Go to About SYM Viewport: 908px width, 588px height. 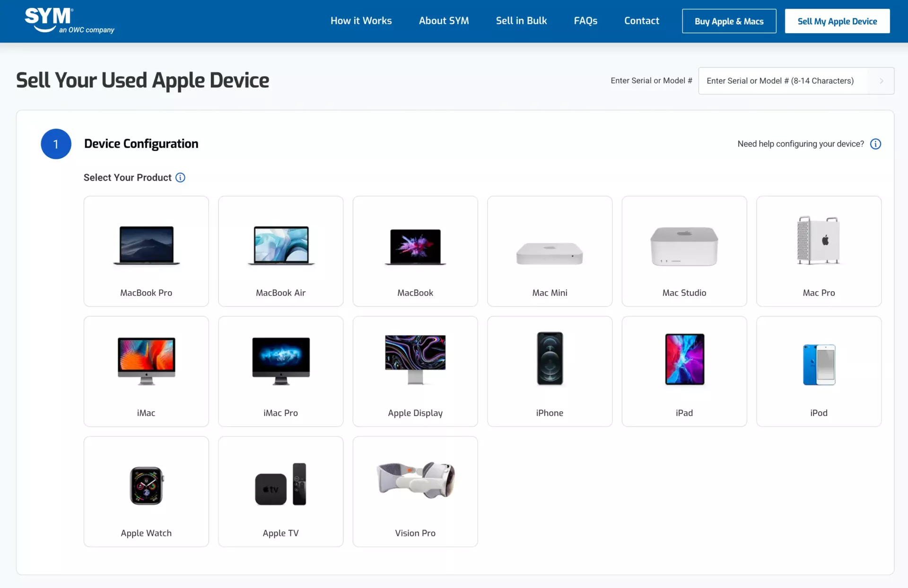click(x=444, y=21)
